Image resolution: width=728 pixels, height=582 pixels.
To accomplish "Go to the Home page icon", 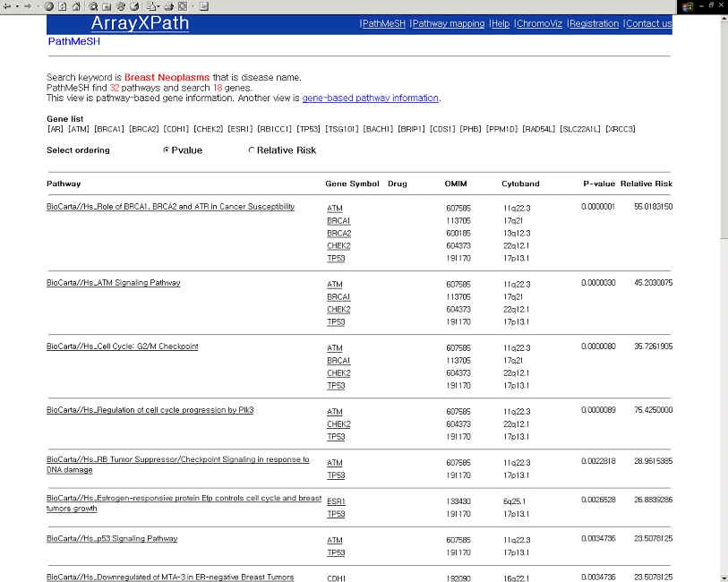I will (x=77, y=6).
